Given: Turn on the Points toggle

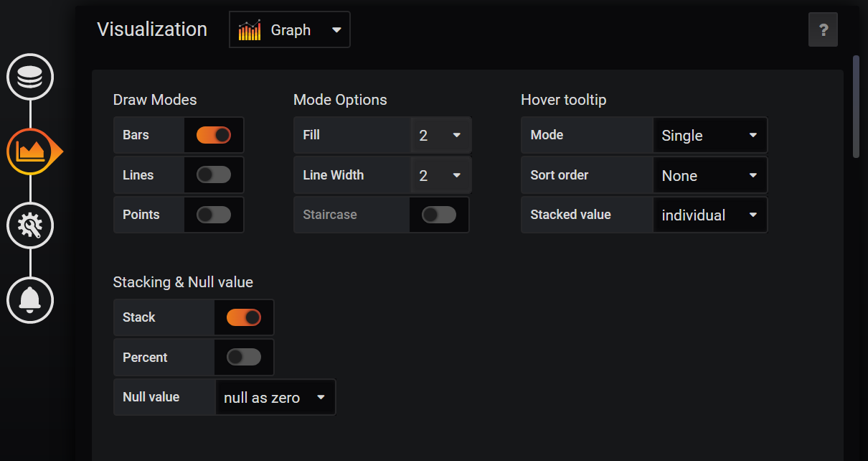Looking at the screenshot, I should click(x=214, y=215).
